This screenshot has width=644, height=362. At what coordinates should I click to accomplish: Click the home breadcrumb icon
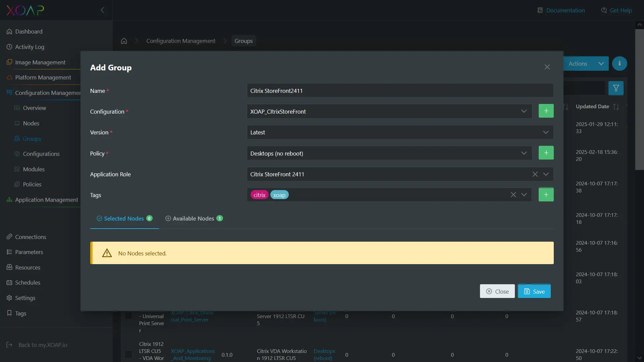(124, 41)
